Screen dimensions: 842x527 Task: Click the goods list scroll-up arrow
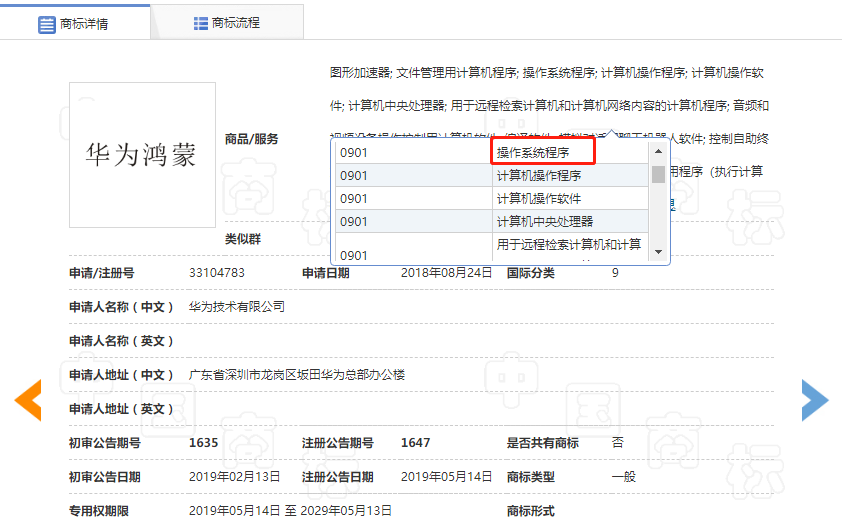click(658, 152)
